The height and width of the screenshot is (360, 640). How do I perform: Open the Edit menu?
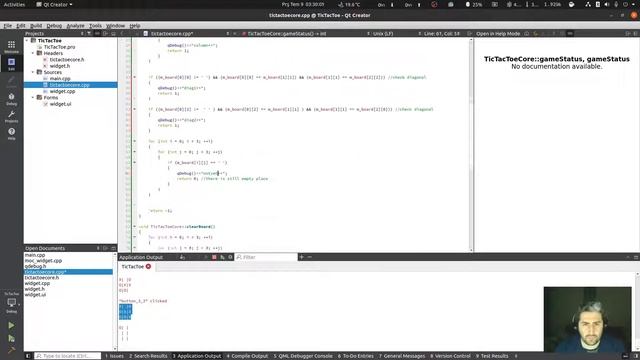point(21,26)
